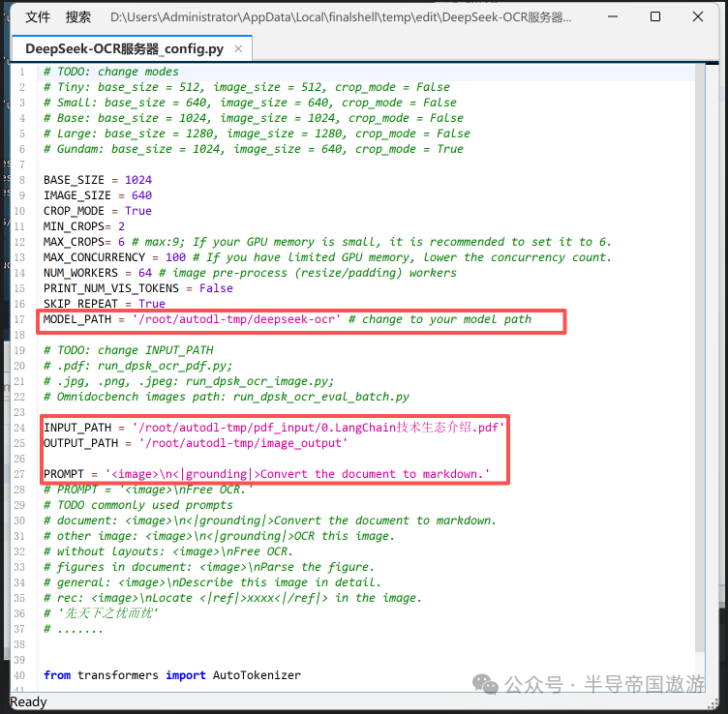Click the Ready status bar text
This screenshot has width=728, height=714.
pyautogui.click(x=29, y=702)
